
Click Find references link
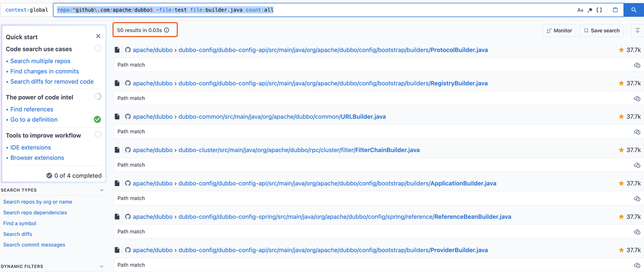pos(32,109)
